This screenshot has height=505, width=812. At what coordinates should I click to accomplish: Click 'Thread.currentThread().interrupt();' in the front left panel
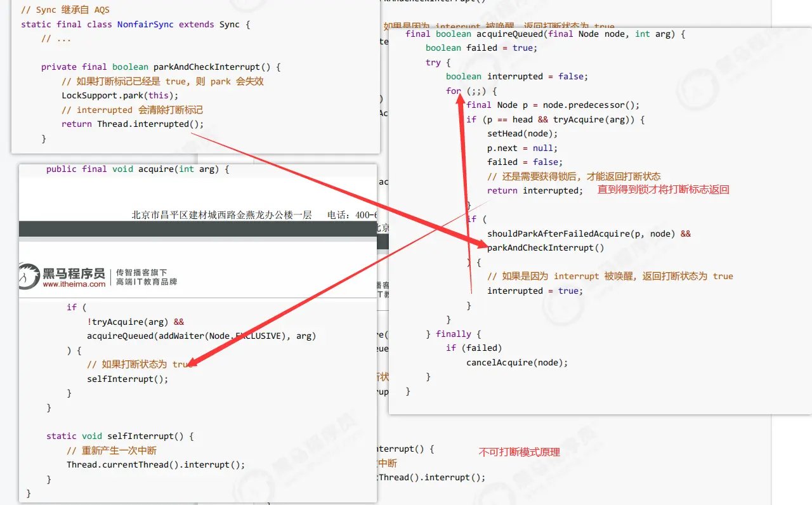pos(155,464)
